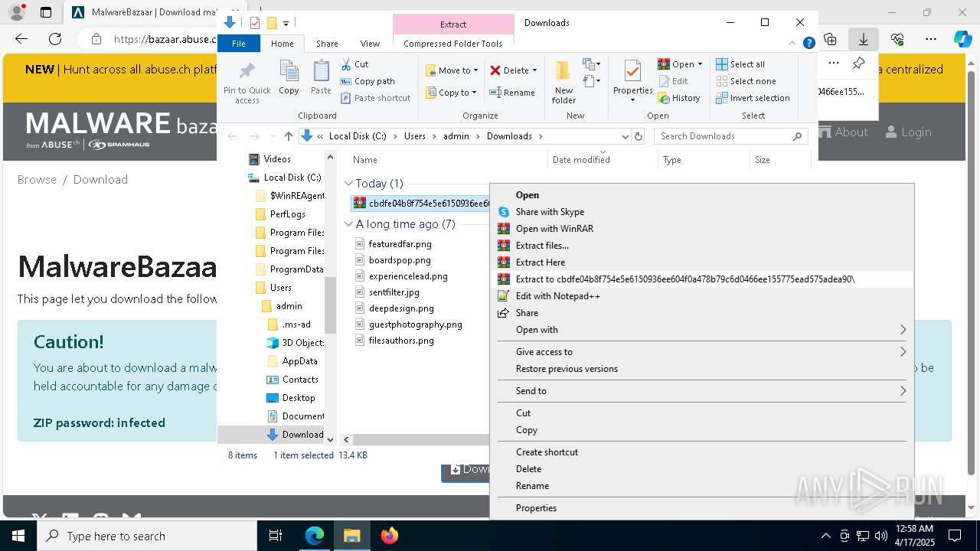Switch to the View ribbon tab
Screen dimensions: 980x551
pyautogui.click(x=370, y=44)
